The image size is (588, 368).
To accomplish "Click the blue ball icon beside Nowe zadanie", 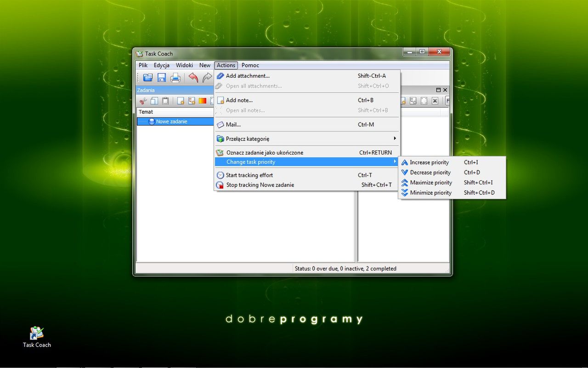I will pyautogui.click(x=152, y=121).
